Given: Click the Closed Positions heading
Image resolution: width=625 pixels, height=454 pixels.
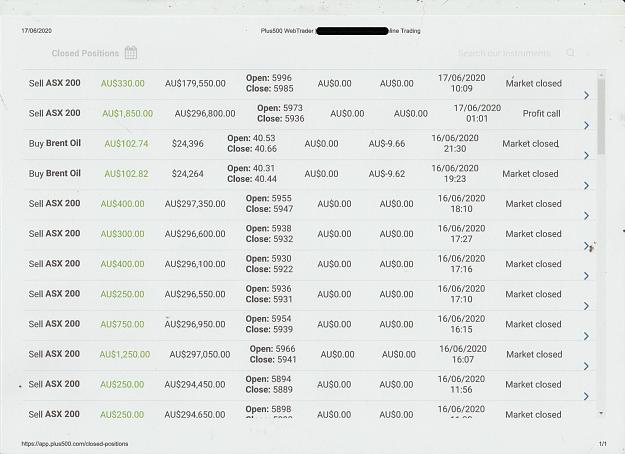Looking at the screenshot, I should point(85,53).
